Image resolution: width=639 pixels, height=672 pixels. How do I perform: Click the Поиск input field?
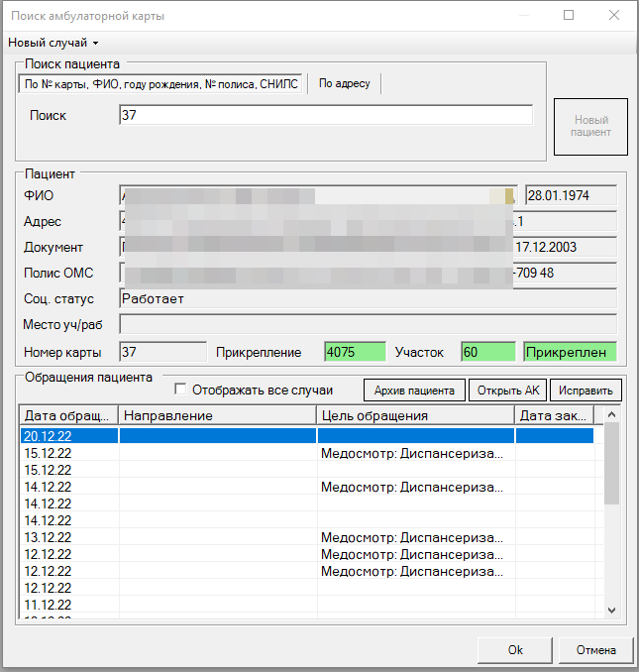(325, 116)
